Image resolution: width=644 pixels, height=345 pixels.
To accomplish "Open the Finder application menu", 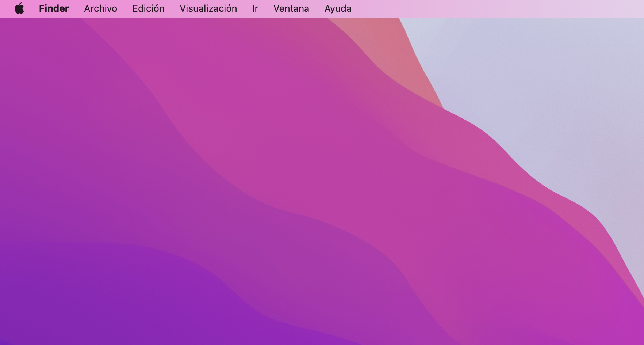I will point(54,8).
